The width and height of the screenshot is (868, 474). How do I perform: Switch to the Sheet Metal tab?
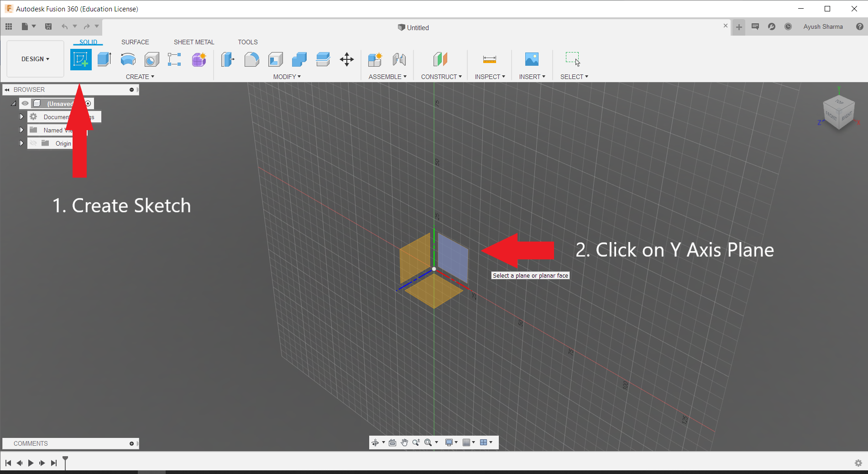(x=194, y=42)
